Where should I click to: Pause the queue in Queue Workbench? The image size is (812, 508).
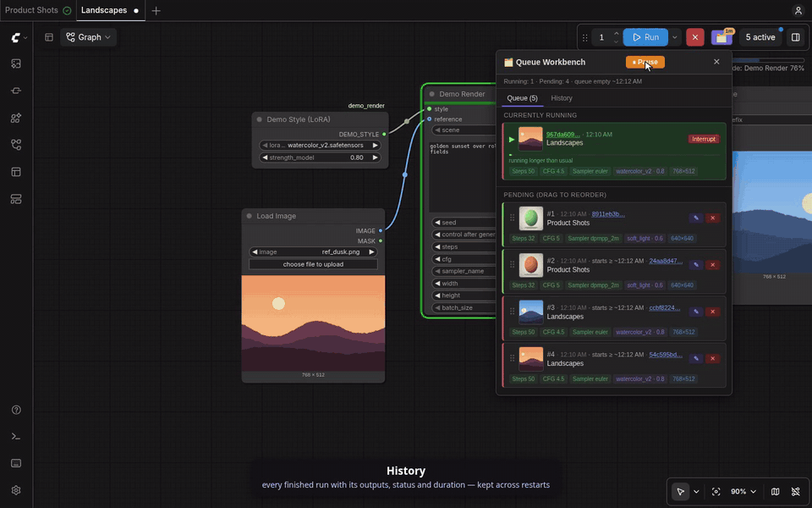645,62
